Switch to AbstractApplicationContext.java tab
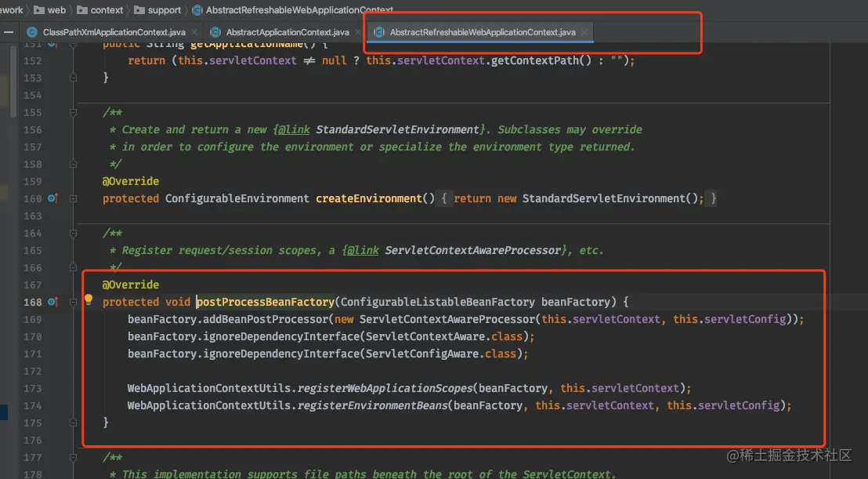The height and width of the screenshot is (479, 868). (286, 32)
